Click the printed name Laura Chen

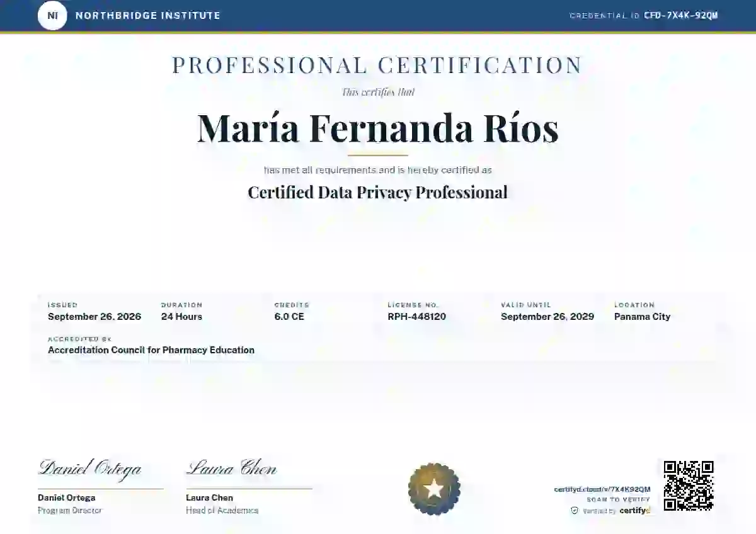click(x=210, y=497)
